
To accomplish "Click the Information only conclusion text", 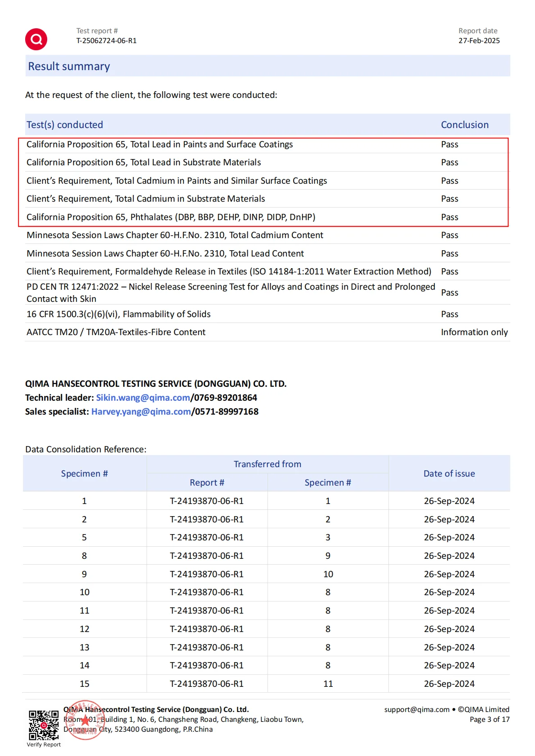I will click(x=474, y=332).
